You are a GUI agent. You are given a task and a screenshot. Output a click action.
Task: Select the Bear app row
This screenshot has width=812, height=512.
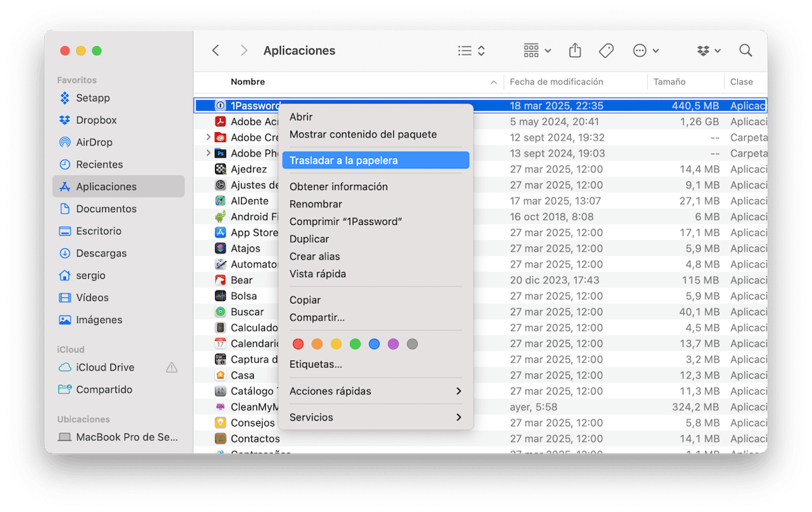pos(480,280)
